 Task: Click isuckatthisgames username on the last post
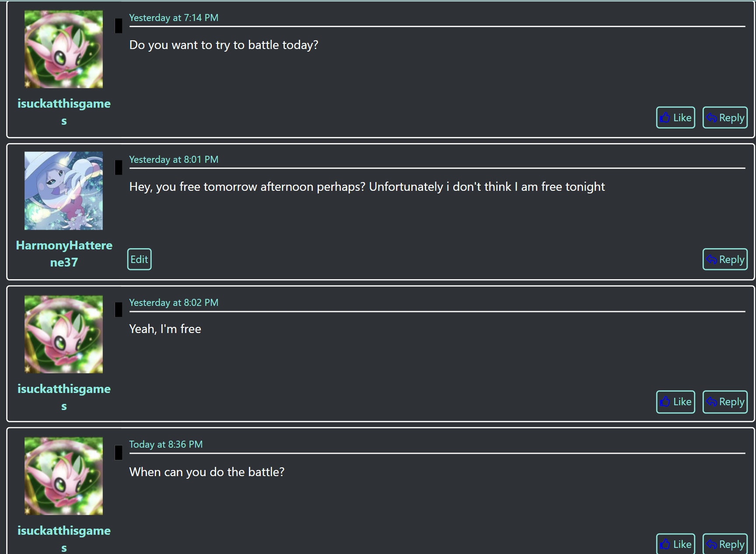(64, 531)
